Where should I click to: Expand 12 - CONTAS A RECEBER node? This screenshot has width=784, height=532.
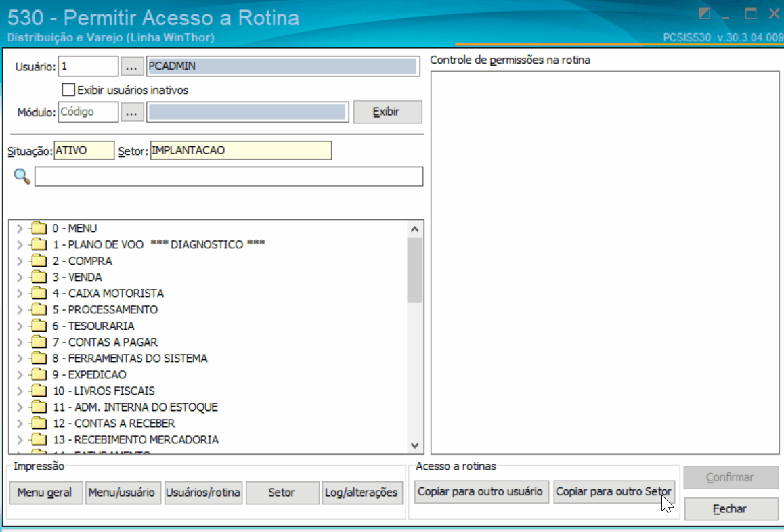[20, 424]
